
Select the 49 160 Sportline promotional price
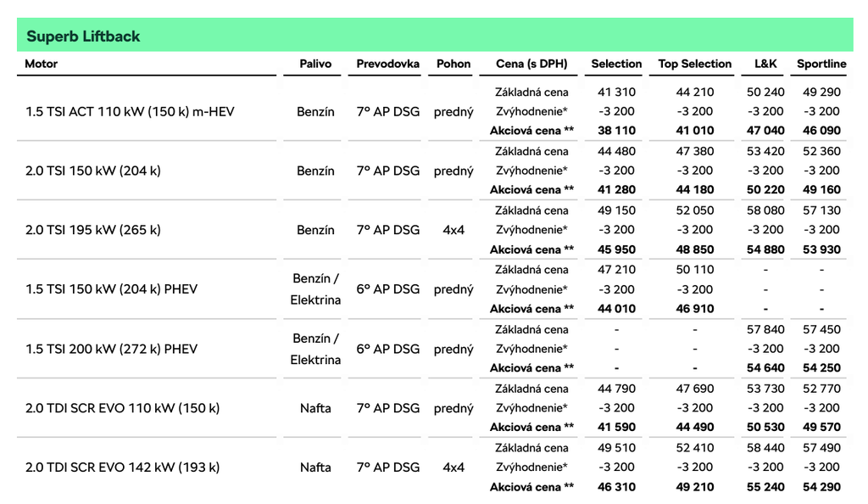821,190
